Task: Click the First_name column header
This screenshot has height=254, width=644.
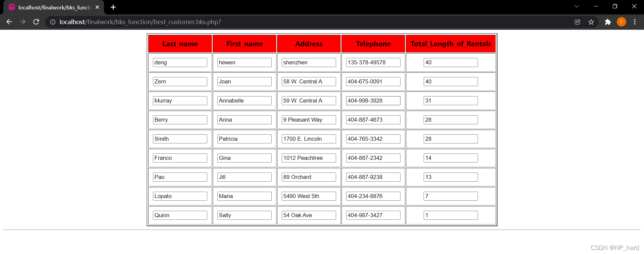Action: (x=245, y=44)
